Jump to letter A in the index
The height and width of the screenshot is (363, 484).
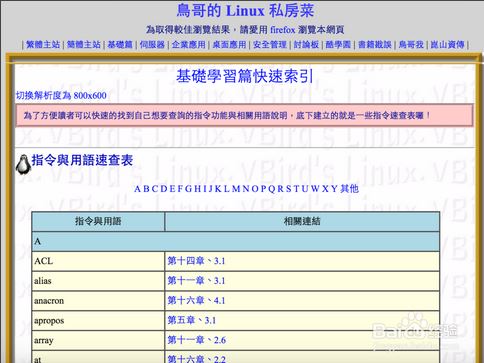[137, 189]
